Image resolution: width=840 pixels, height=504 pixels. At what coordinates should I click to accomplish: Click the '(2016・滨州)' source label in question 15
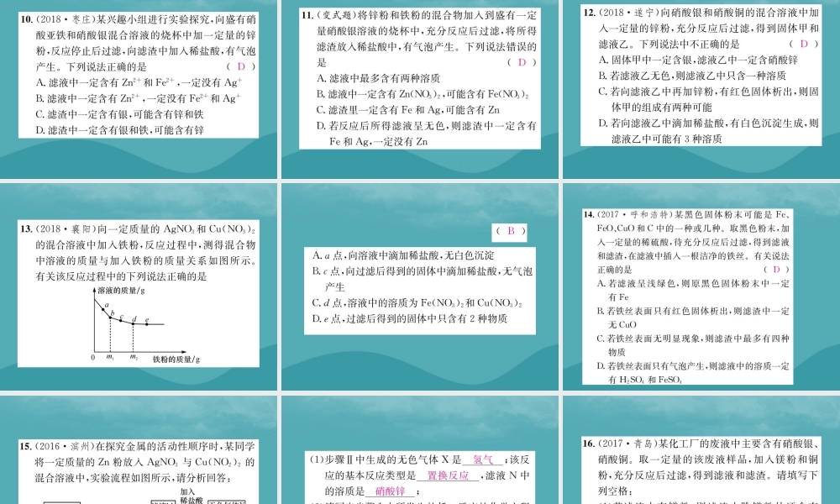pyautogui.click(x=65, y=446)
